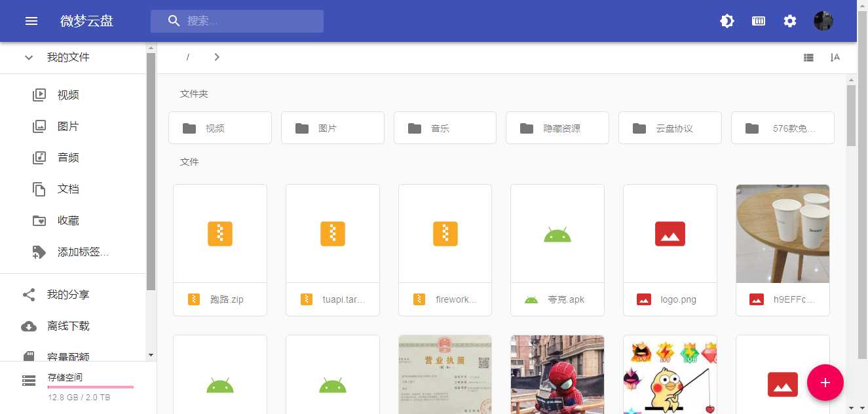
Task: Click the video library icon in sidebar
Action: point(39,95)
